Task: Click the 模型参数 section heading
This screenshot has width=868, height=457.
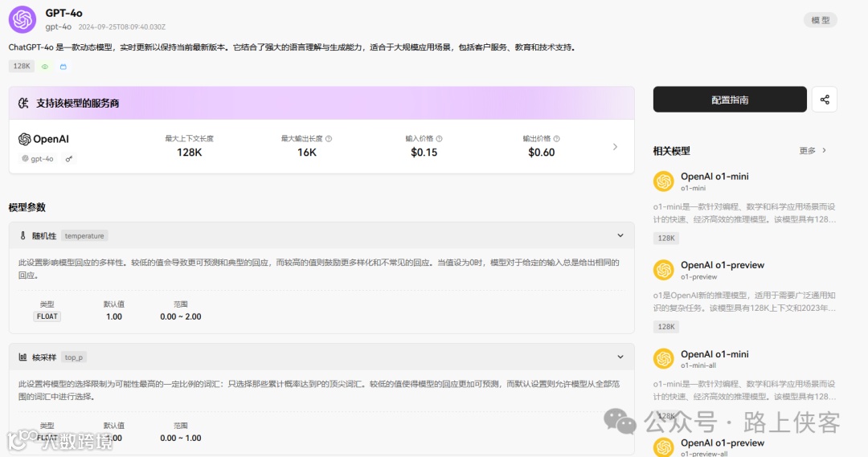Action: tap(27, 207)
